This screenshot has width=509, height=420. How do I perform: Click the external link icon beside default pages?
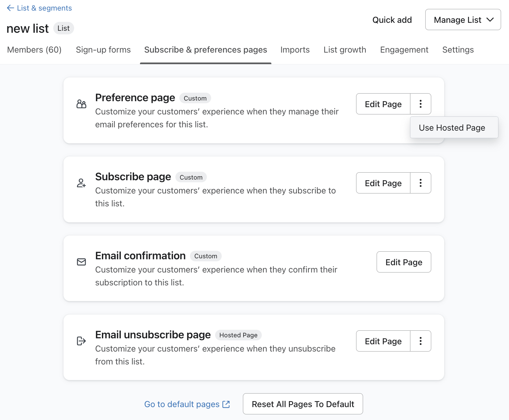[x=226, y=404]
